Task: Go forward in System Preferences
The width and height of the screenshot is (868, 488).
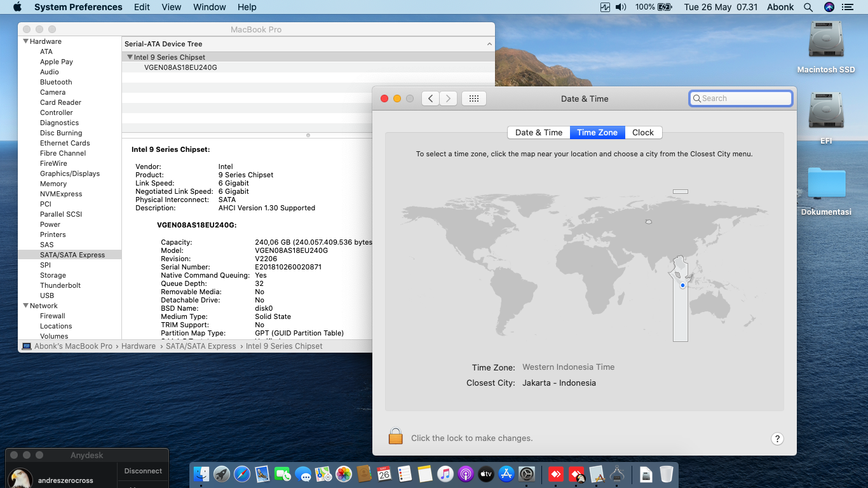Action: (x=449, y=98)
